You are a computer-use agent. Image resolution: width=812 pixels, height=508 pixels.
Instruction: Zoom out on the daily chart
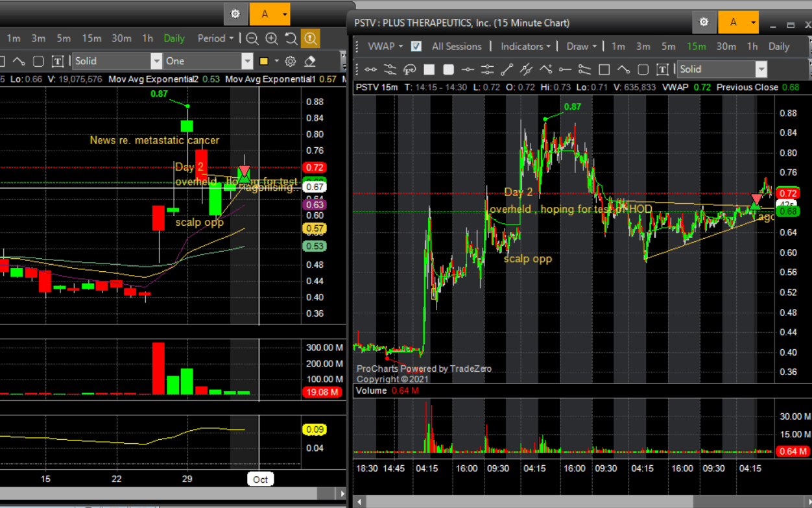[x=252, y=38]
